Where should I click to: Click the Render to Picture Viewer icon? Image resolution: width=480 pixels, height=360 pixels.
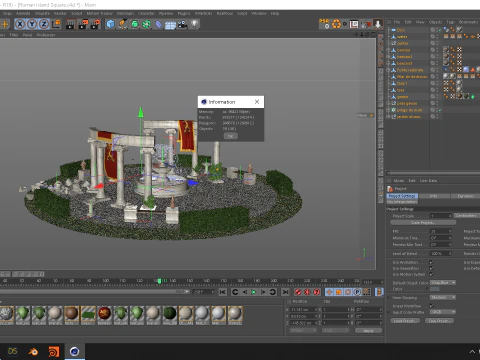pos(83,24)
